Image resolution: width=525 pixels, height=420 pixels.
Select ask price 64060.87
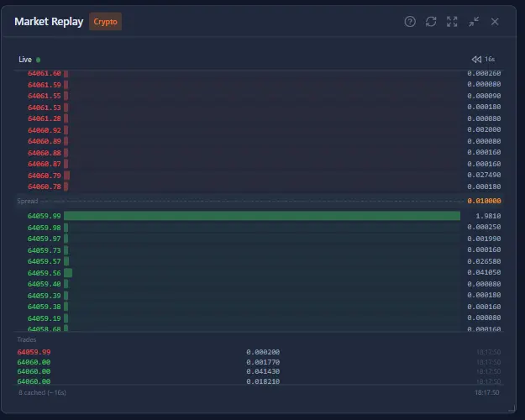point(45,164)
